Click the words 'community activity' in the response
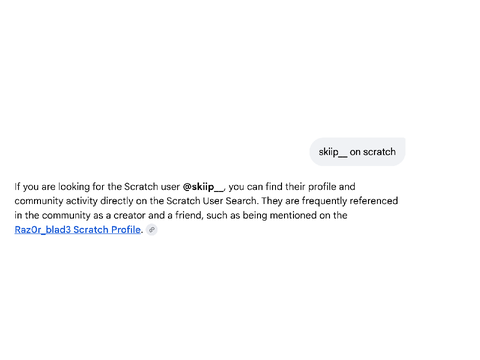Image resolution: width=480 pixels, height=360 pixels. pyautogui.click(x=56, y=201)
